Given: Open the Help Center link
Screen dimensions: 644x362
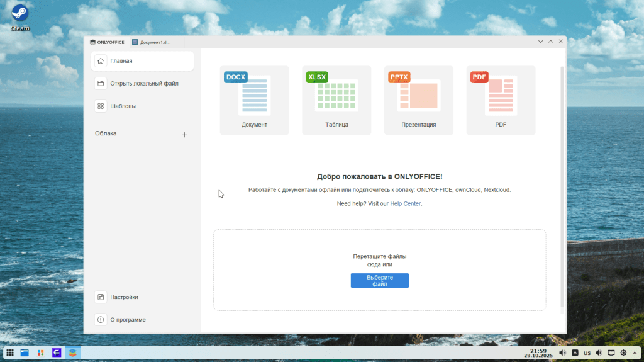Looking at the screenshot, I should [405, 204].
